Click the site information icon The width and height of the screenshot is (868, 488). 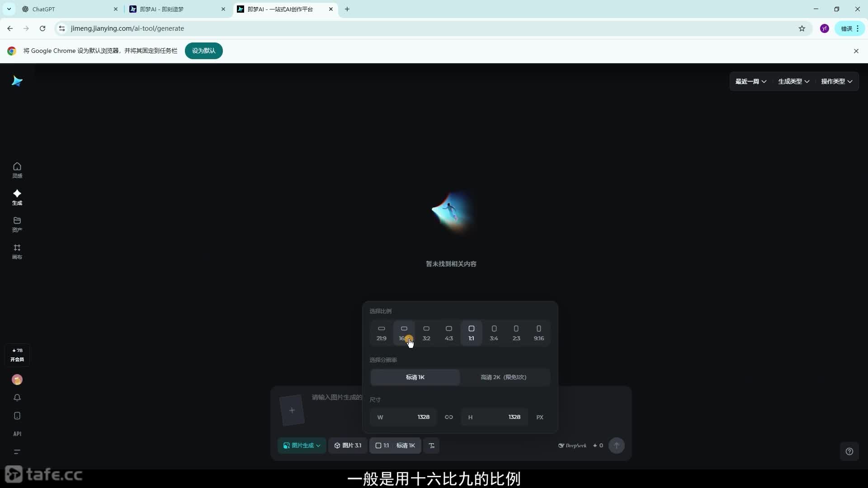62,28
